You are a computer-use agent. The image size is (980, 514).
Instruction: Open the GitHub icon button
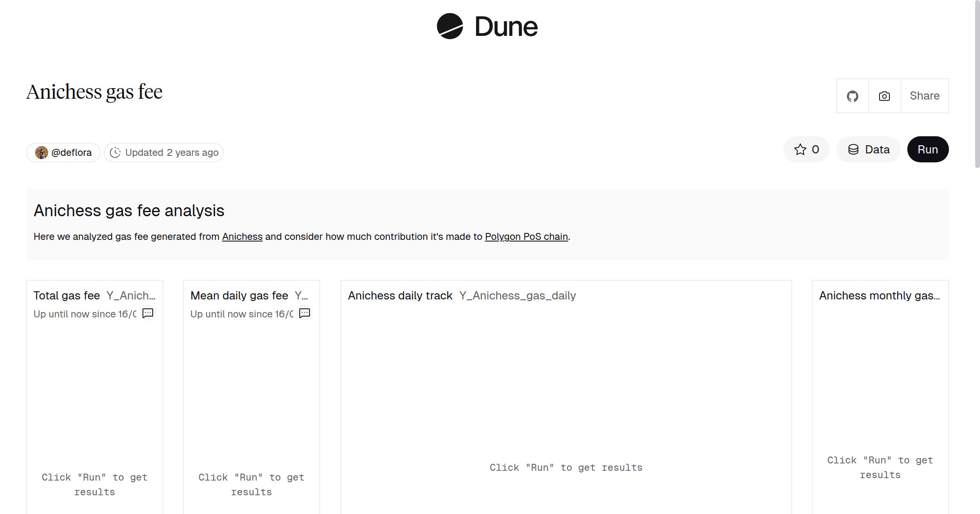coord(852,96)
